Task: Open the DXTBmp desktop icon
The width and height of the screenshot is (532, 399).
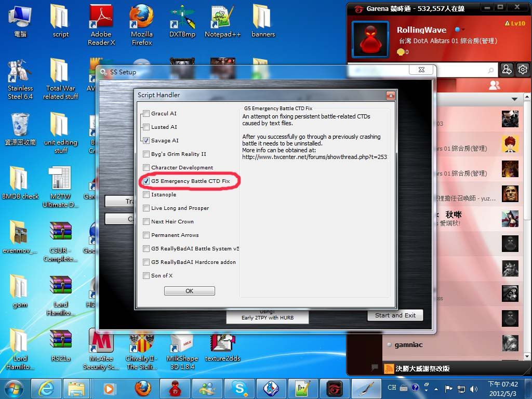Action: (182, 21)
